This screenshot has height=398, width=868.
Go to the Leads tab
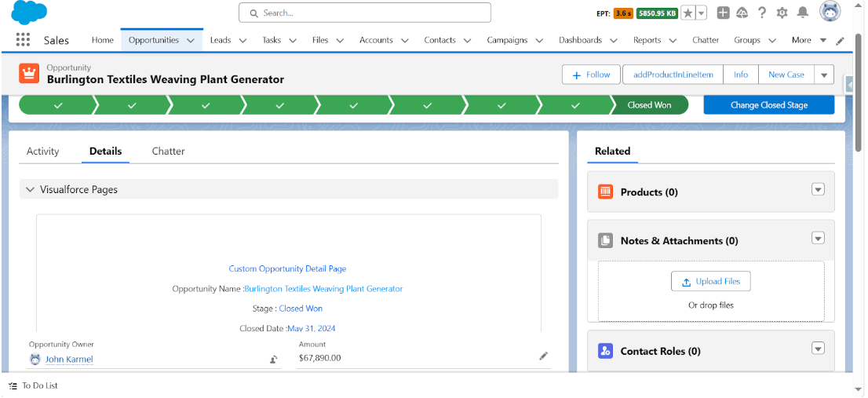click(221, 40)
